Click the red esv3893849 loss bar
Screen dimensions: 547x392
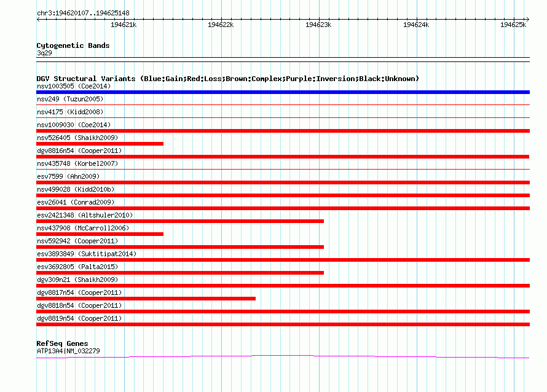(x=283, y=260)
